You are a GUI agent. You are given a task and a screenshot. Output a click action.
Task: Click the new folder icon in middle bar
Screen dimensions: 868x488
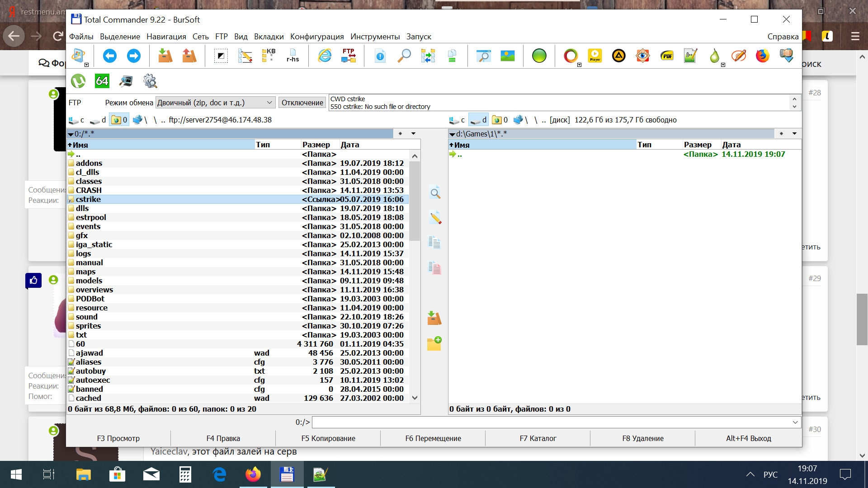[434, 344]
